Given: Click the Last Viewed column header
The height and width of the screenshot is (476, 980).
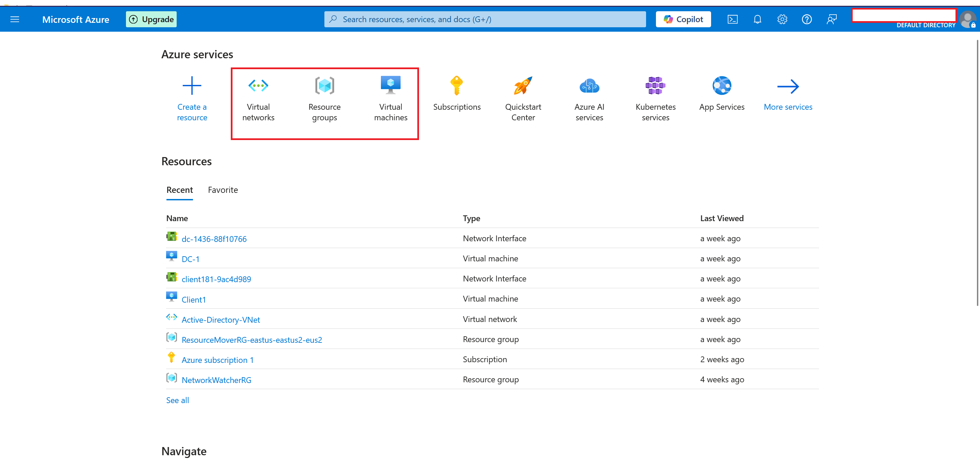Looking at the screenshot, I should coord(722,219).
